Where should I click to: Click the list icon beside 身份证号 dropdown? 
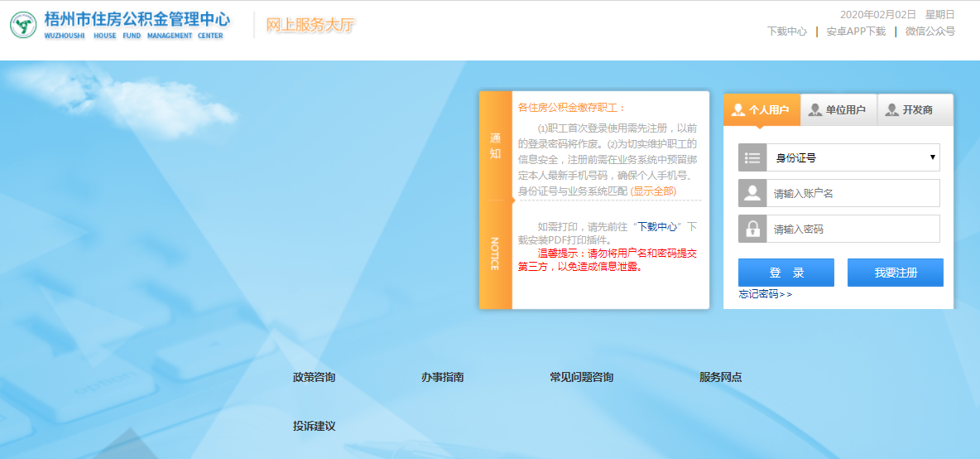coord(752,157)
